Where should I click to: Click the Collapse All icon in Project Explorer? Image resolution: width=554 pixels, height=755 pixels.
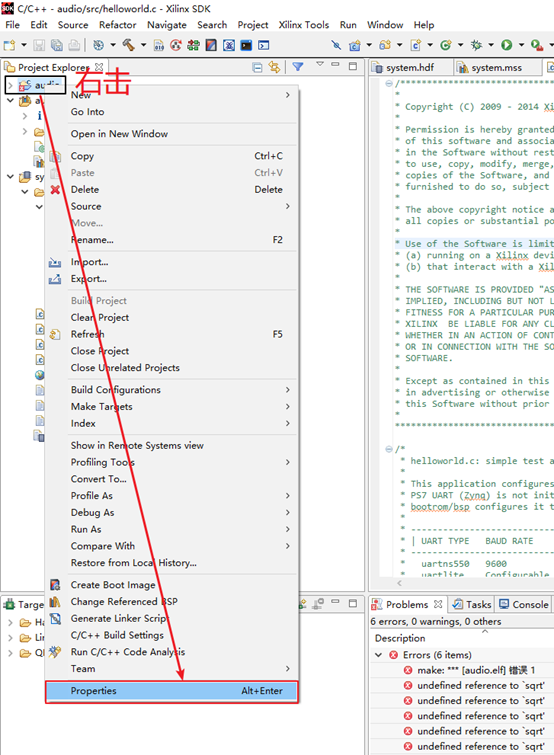tap(258, 67)
